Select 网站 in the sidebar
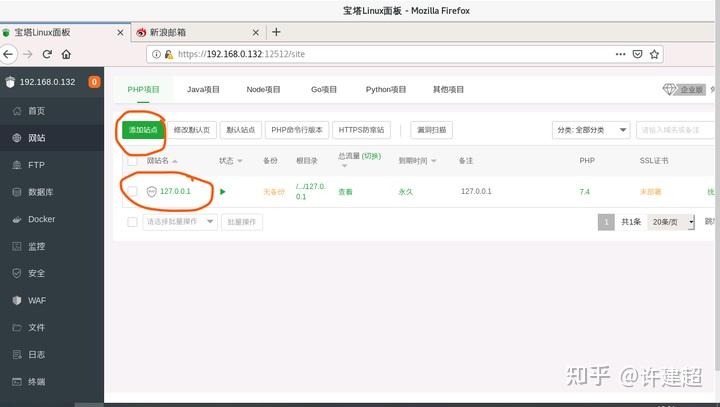This screenshot has height=407, width=720. (52, 138)
